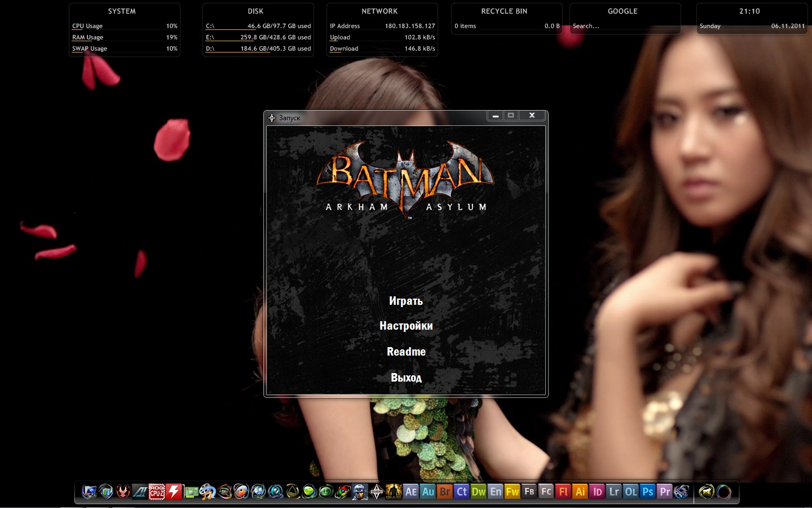Open Adobe Lightroom dock icon

pos(614,492)
